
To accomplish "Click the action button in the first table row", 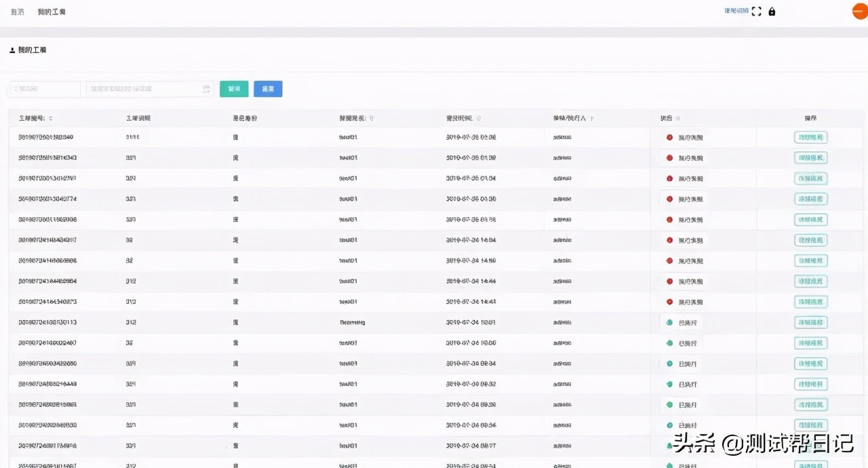I will tap(810, 138).
